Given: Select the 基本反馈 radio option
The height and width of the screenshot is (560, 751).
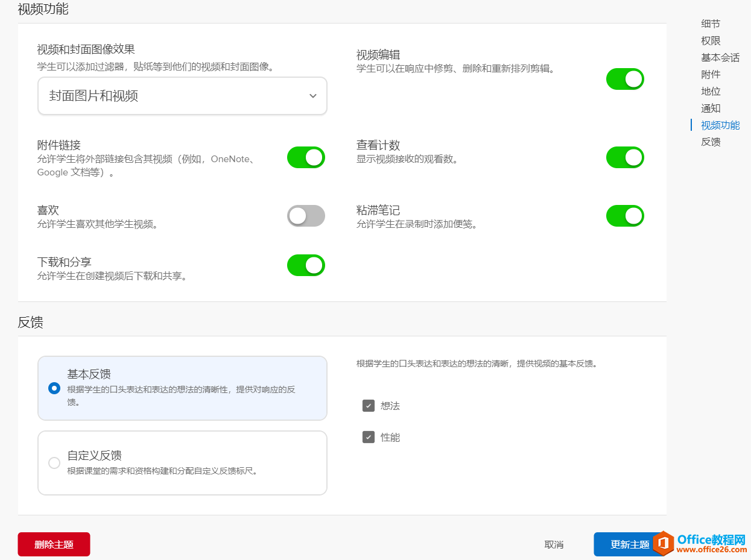Looking at the screenshot, I should 54,388.
